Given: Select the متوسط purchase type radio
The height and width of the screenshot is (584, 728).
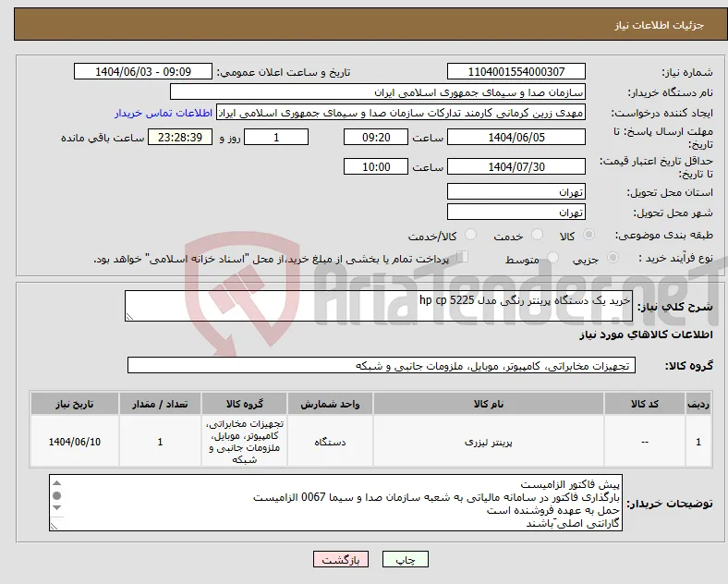Looking at the screenshot, I should tap(552, 257).
